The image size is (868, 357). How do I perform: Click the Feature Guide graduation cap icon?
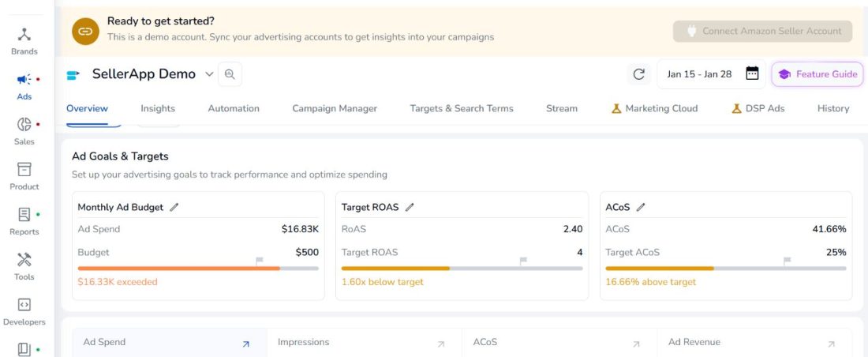click(x=784, y=74)
